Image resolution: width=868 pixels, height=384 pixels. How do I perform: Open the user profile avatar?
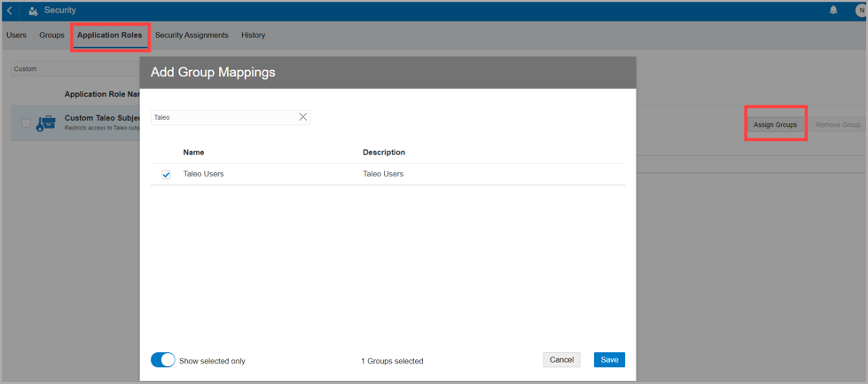[x=860, y=11]
